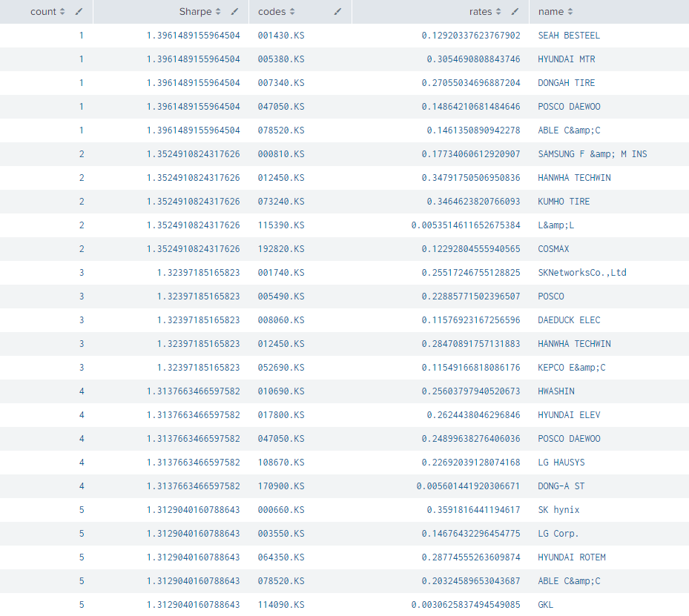This screenshot has width=689, height=616.
Task: Click the pencil edit icon for Sharpe column
Action: (x=234, y=12)
